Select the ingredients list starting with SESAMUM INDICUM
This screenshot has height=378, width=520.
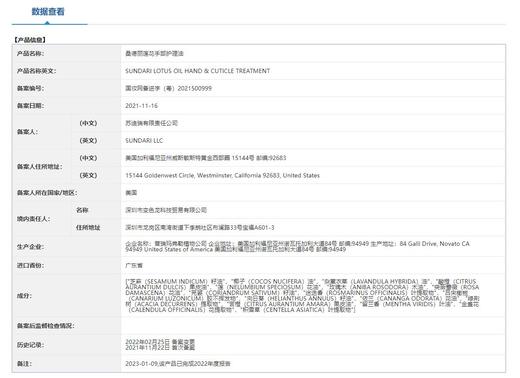pos(302,296)
